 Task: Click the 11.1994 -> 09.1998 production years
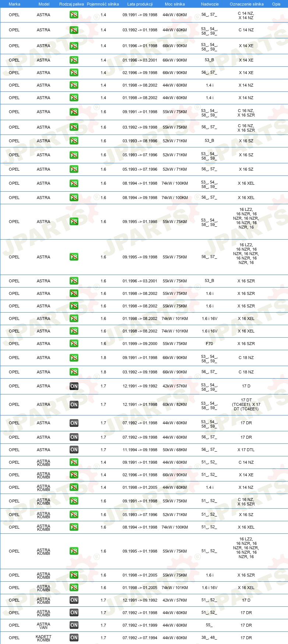[140, 450]
